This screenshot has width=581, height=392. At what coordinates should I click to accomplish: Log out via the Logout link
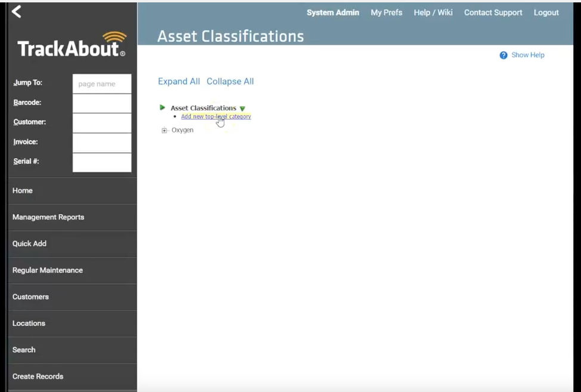click(546, 13)
